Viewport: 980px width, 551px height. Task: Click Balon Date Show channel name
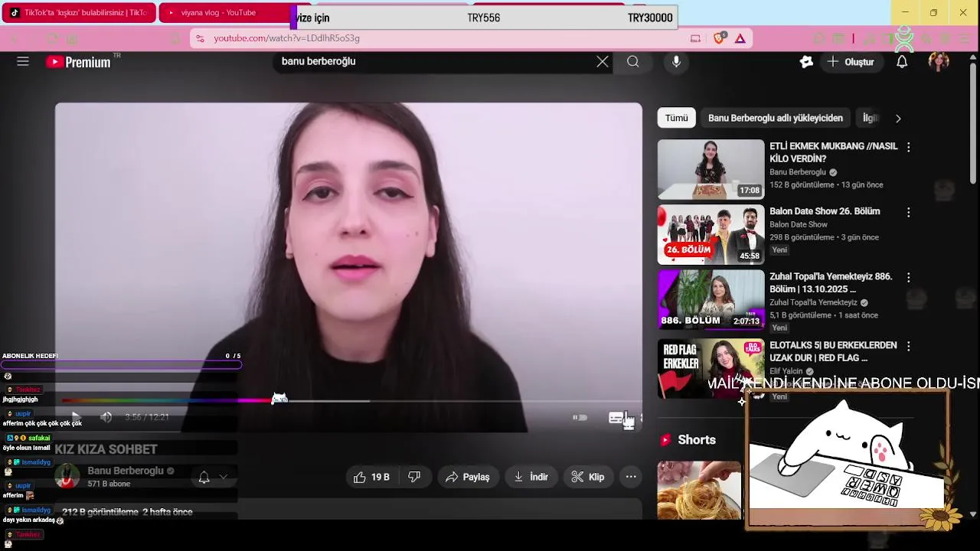tap(799, 224)
